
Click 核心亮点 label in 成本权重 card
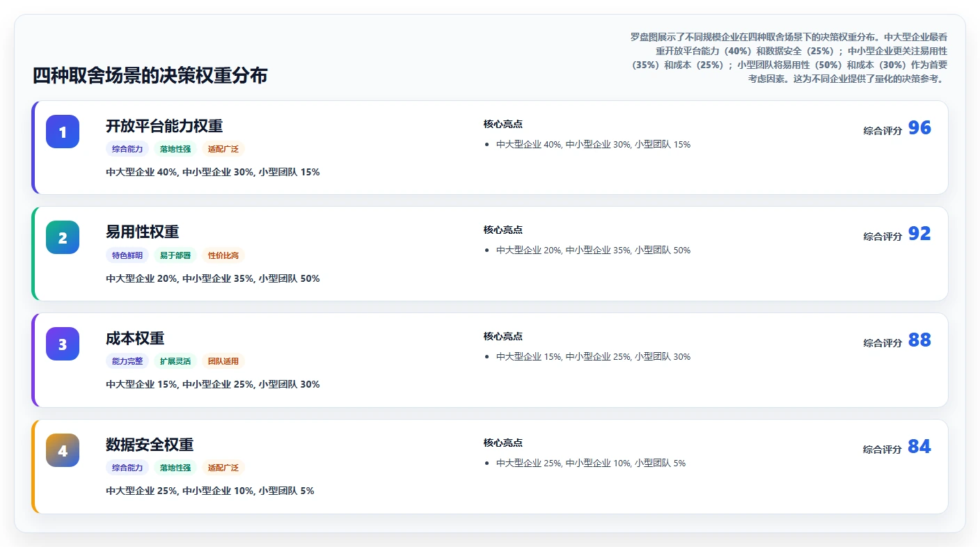pyautogui.click(x=503, y=337)
